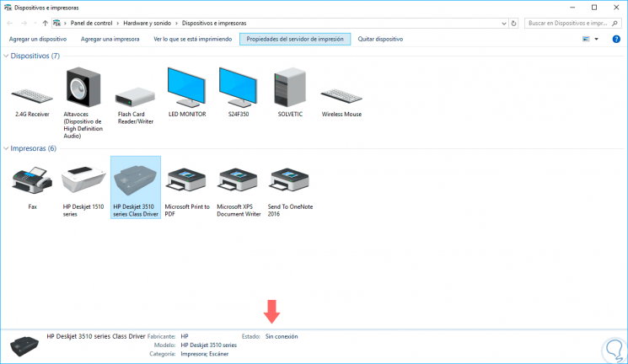The width and height of the screenshot is (628, 364).
Task: Click the change view icon
Action: click(586, 39)
